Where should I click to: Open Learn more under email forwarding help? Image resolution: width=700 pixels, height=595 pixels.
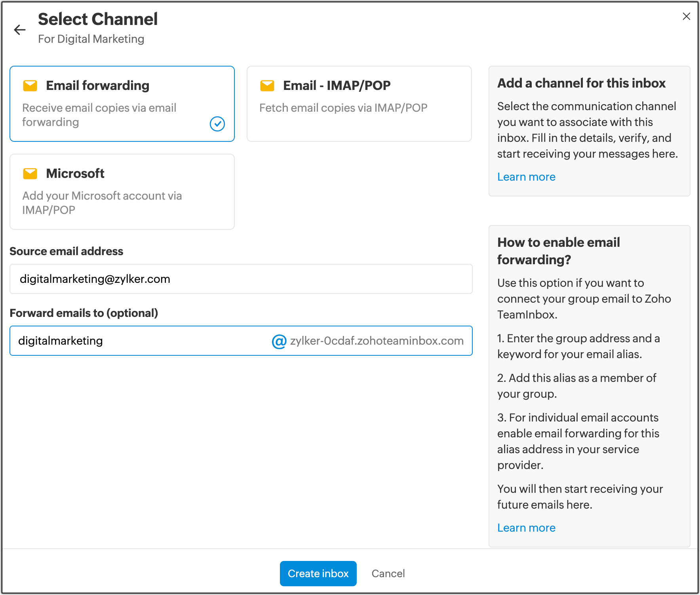coord(526,528)
